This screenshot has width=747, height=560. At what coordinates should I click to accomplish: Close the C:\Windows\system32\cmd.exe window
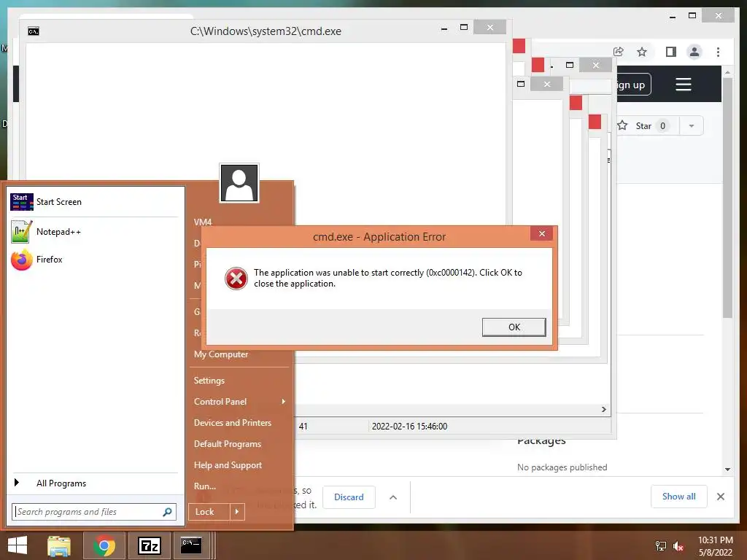click(x=489, y=28)
